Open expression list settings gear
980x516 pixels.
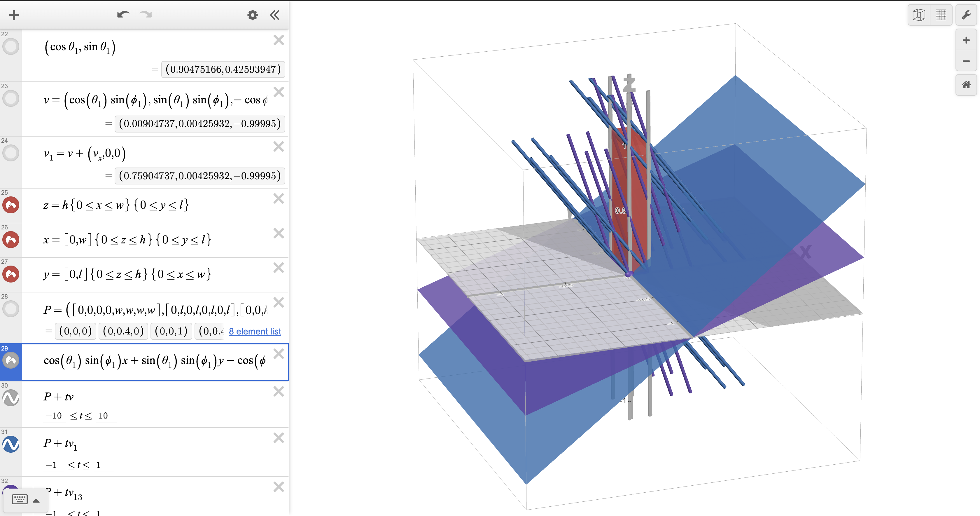click(253, 15)
